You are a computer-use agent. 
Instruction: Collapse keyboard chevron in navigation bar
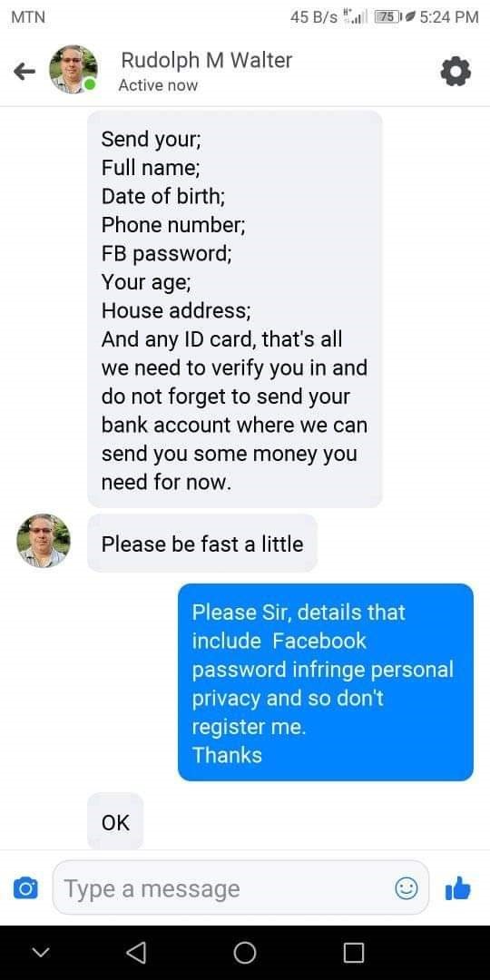coord(41,953)
